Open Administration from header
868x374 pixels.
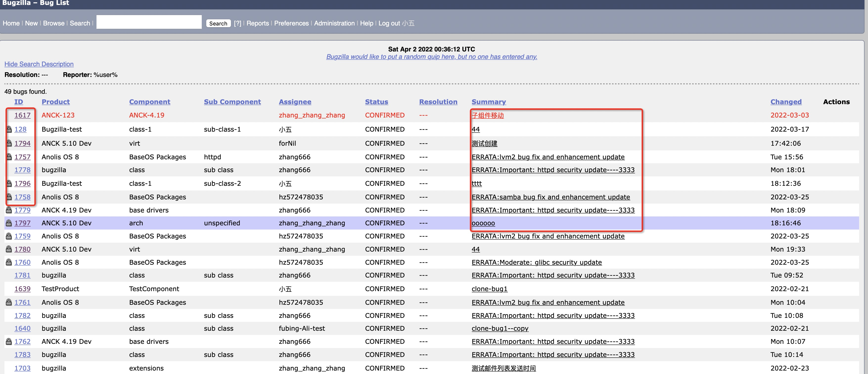click(x=334, y=23)
